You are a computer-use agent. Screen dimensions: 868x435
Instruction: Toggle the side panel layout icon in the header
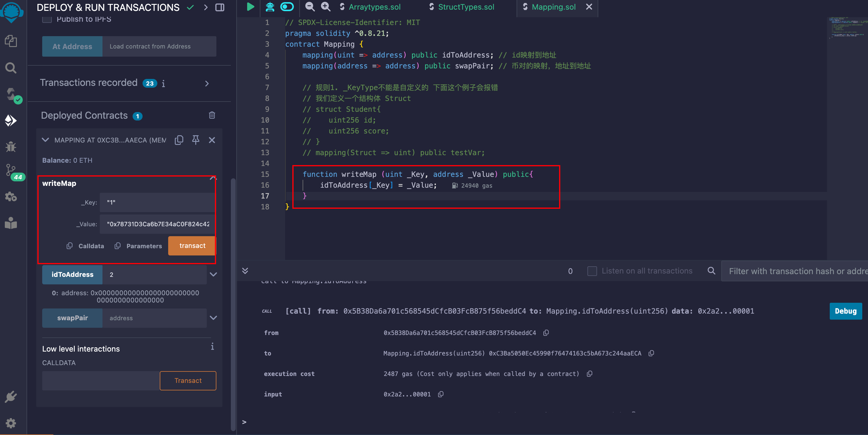220,8
